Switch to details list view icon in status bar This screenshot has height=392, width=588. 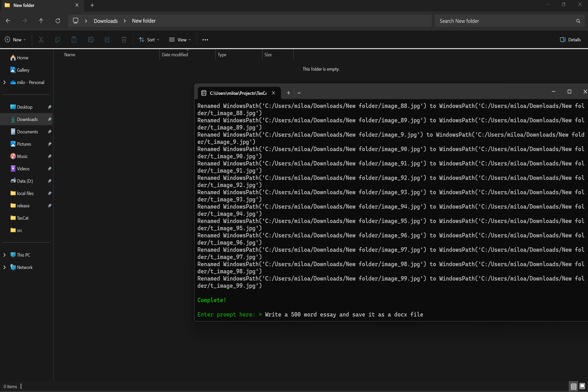[x=573, y=386]
